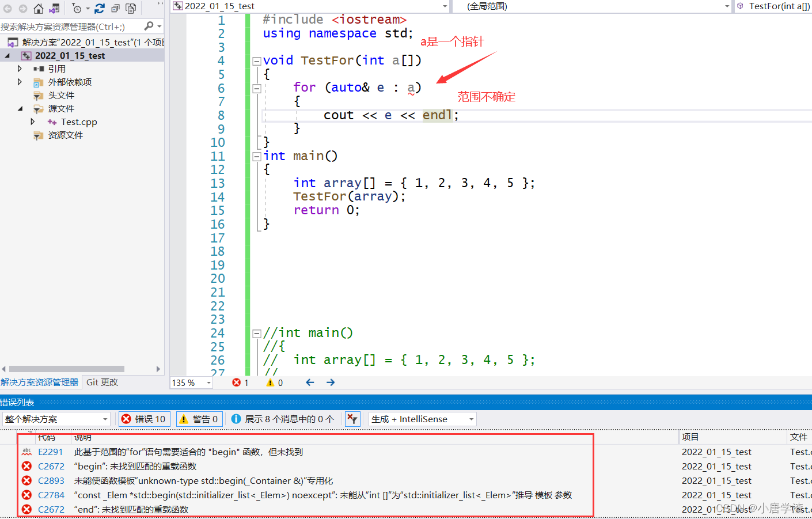Click the Home icon in Solution Explorer toolbar
Viewport: 812px width, 519px height.
coord(39,9)
